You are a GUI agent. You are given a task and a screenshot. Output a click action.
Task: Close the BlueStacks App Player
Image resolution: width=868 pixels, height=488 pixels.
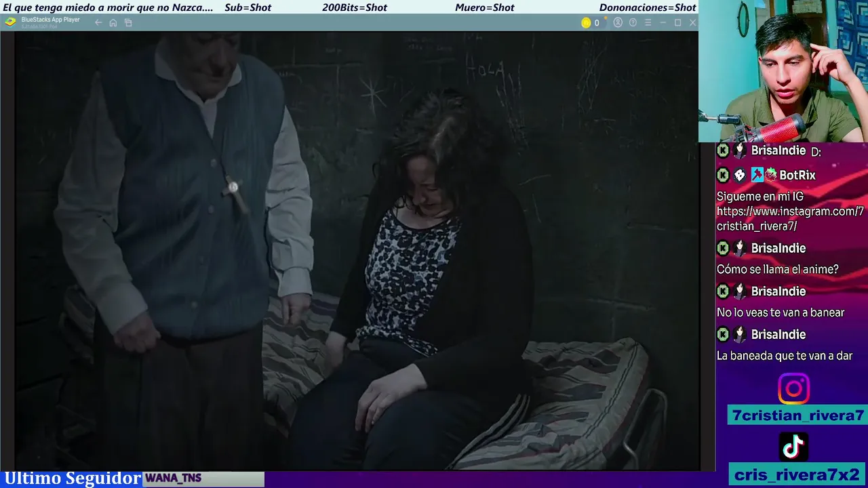[x=692, y=22]
